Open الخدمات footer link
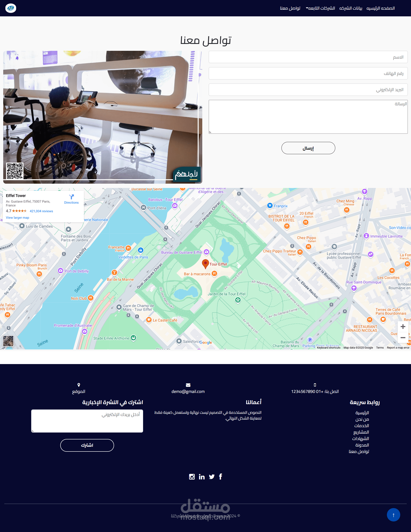The height and width of the screenshot is (532, 411). [x=362, y=426]
